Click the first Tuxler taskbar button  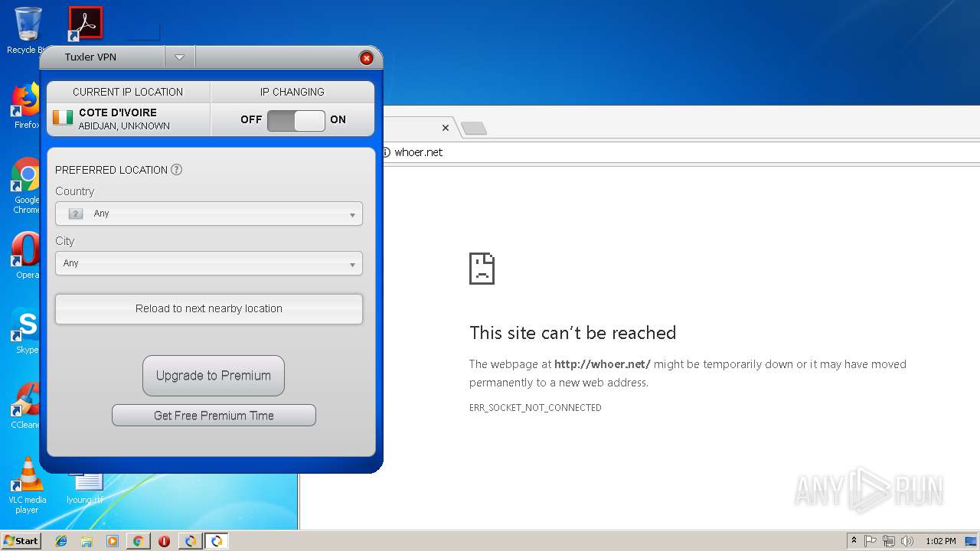coord(190,541)
